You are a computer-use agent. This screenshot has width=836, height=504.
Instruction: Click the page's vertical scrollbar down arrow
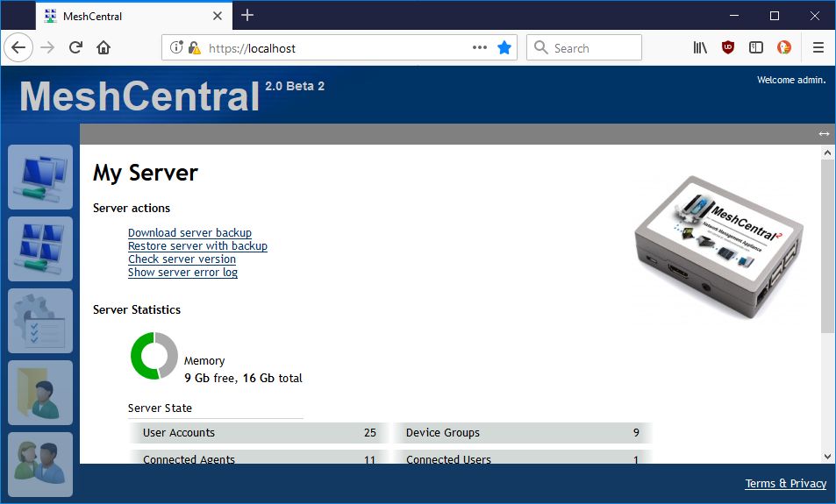pyautogui.click(x=827, y=456)
